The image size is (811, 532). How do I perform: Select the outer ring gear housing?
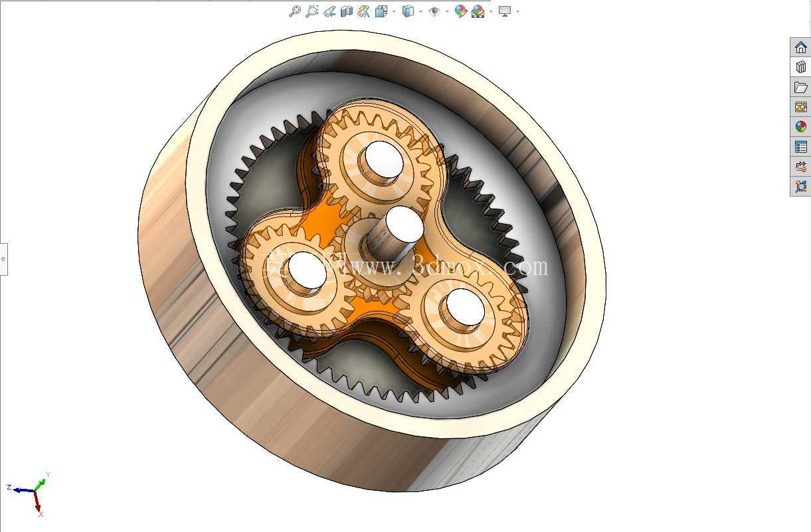pos(372,260)
